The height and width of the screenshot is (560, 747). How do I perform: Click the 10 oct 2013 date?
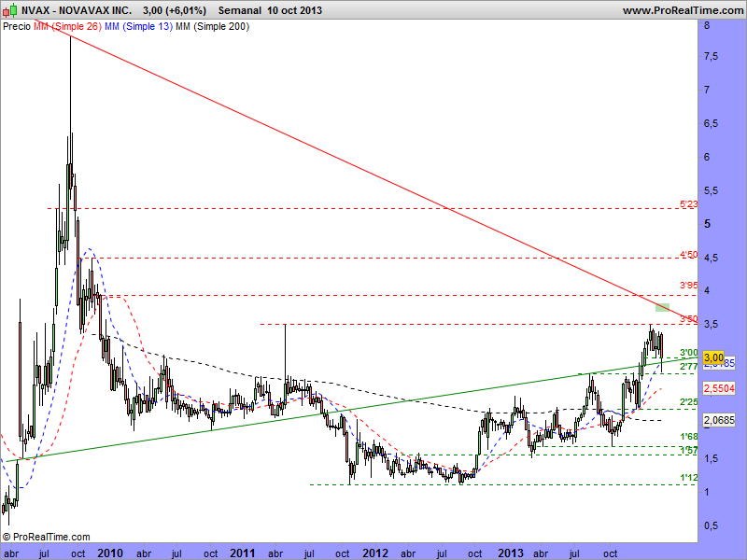pos(294,10)
